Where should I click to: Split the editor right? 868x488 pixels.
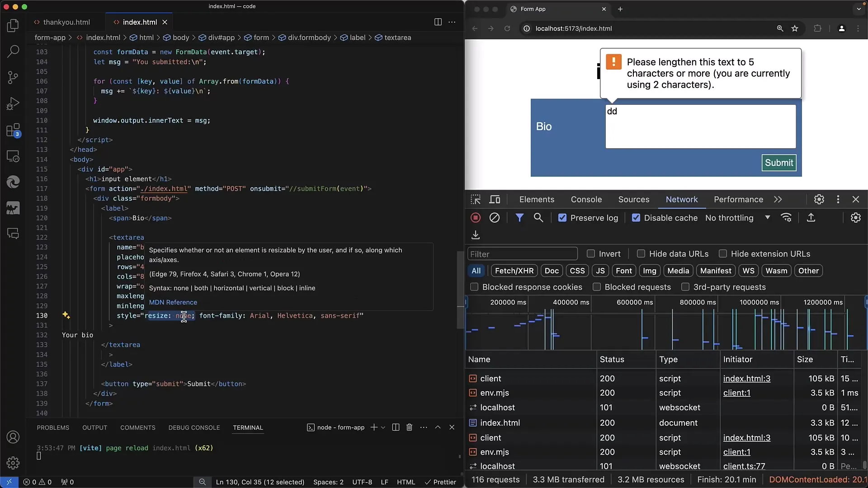tap(438, 22)
